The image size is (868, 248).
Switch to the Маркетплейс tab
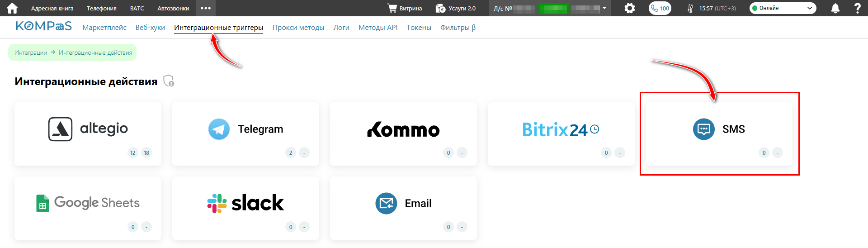[104, 28]
